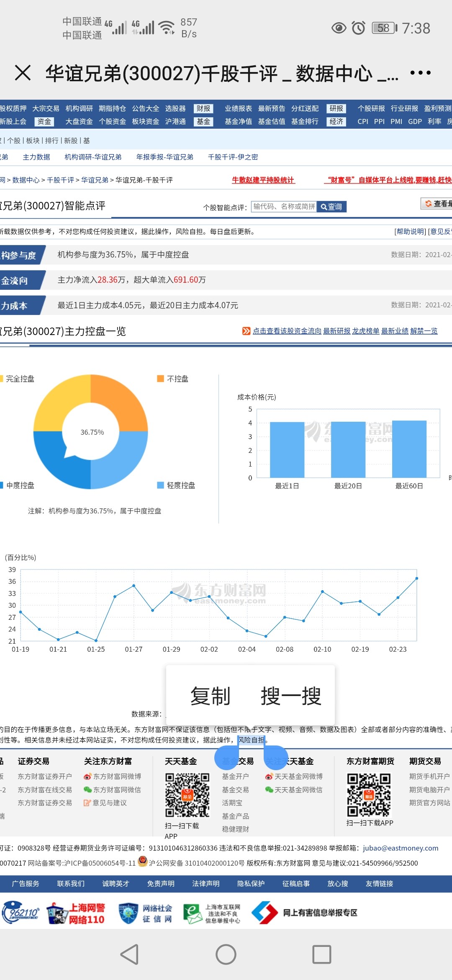
Task: Open 免责声明 in bottom bar
Action: [161, 884]
